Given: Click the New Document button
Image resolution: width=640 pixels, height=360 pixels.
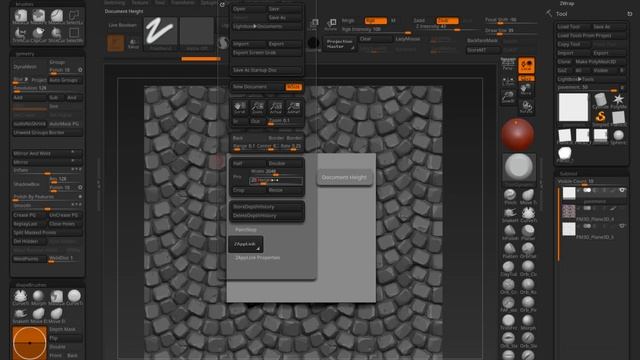Looking at the screenshot, I should coord(258,87).
